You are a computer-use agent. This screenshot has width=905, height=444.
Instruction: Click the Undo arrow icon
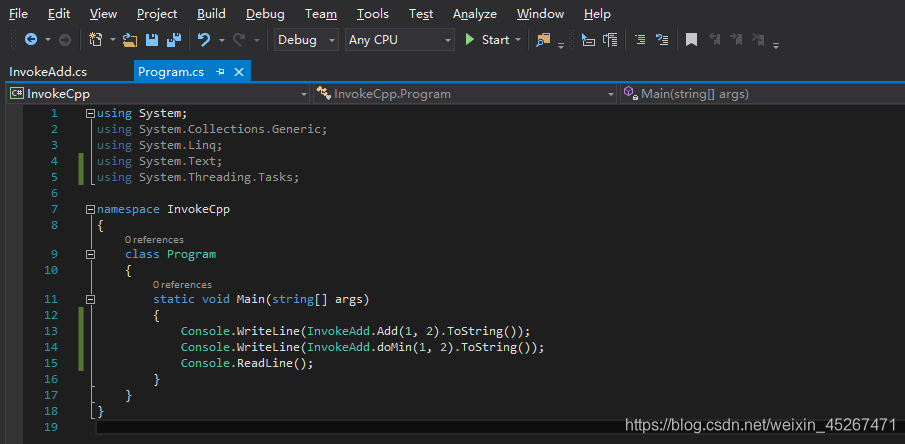click(x=204, y=40)
